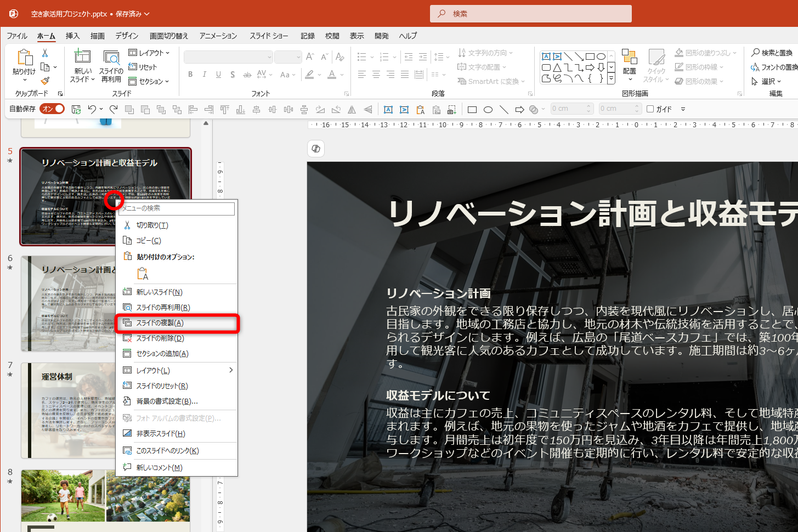Viewport: 798px width, 532px height.
Task: Turn off the AutoSave toggle
Action: 52,109
